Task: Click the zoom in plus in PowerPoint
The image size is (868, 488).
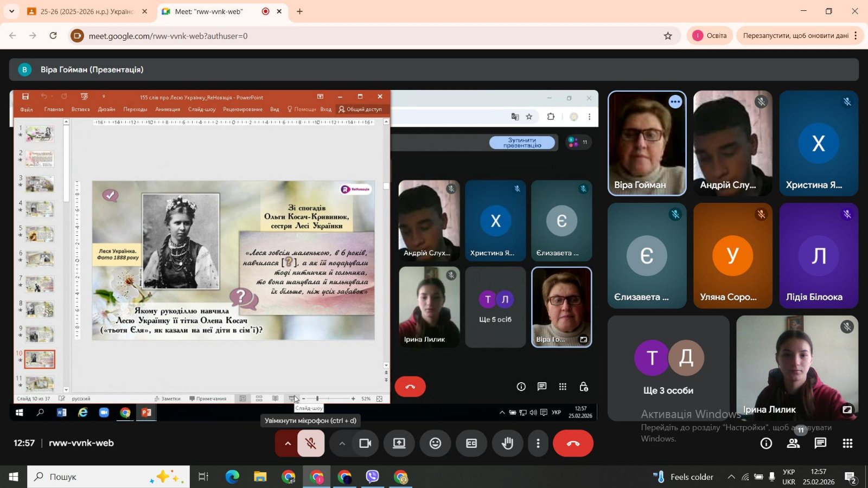Action: (x=353, y=399)
